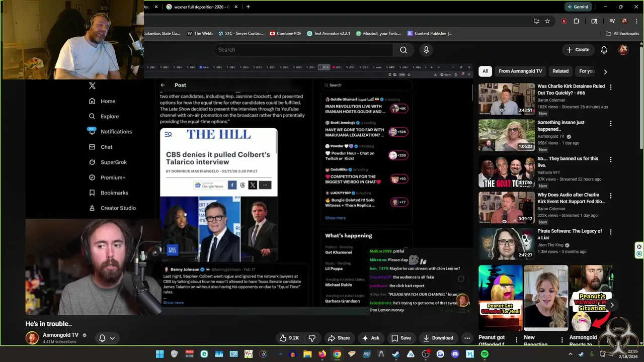Options for 'Why Does Audio after Charlie' video
The height and width of the screenshot is (362, 644).
610,196
